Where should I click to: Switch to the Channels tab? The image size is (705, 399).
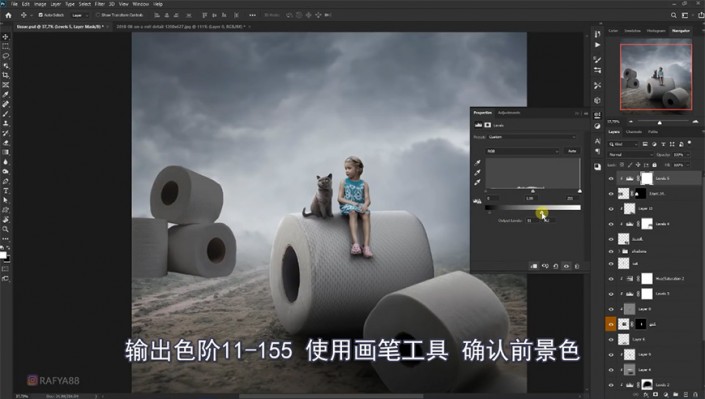click(634, 132)
